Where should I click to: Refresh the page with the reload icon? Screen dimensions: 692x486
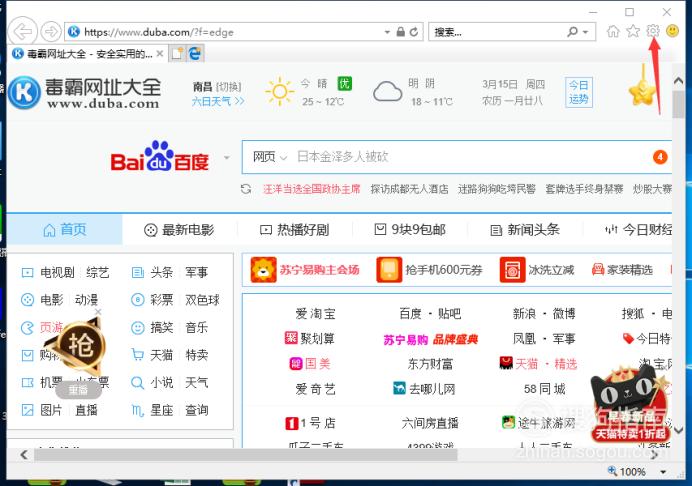coord(414,32)
